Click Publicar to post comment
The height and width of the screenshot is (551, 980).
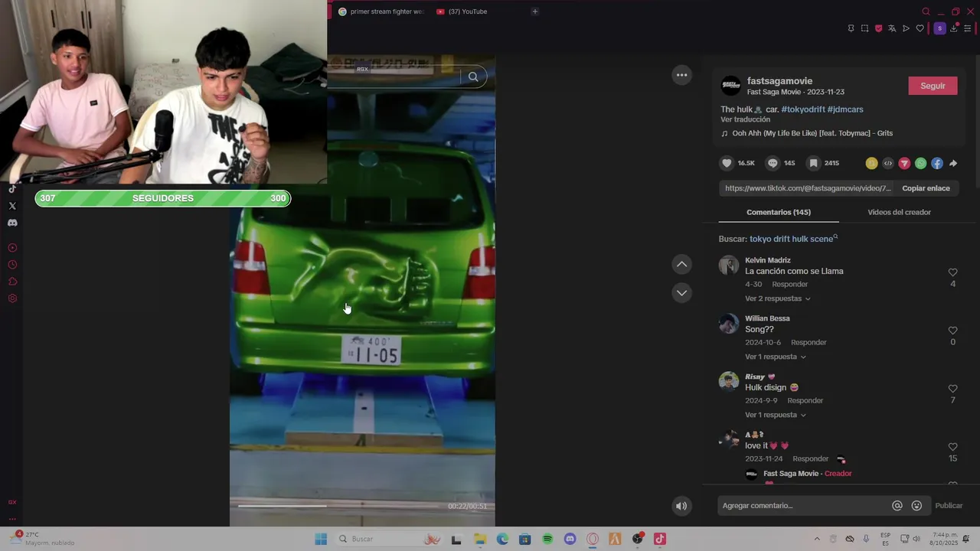click(949, 506)
